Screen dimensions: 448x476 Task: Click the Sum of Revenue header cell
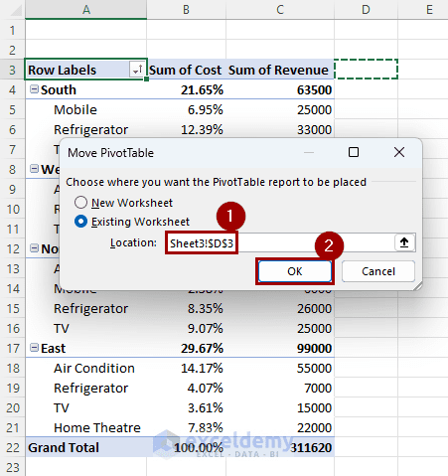[x=280, y=70]
